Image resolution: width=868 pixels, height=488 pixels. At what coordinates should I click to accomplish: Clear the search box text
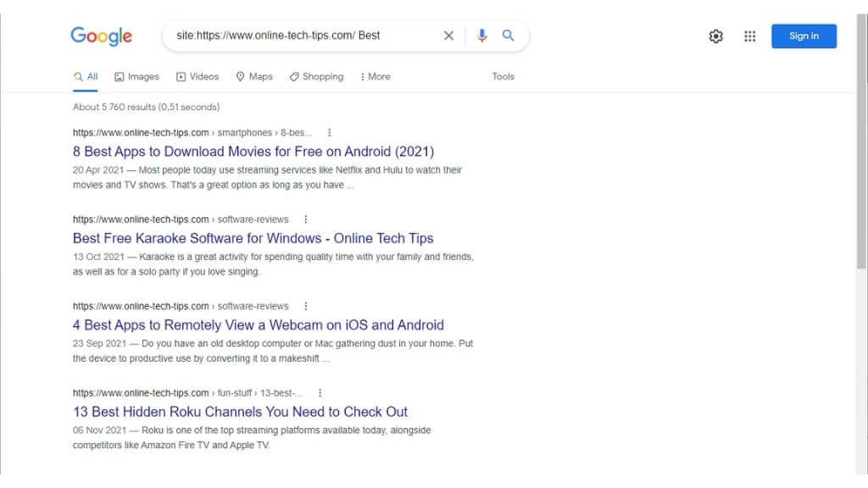click(x=448, y=36)
